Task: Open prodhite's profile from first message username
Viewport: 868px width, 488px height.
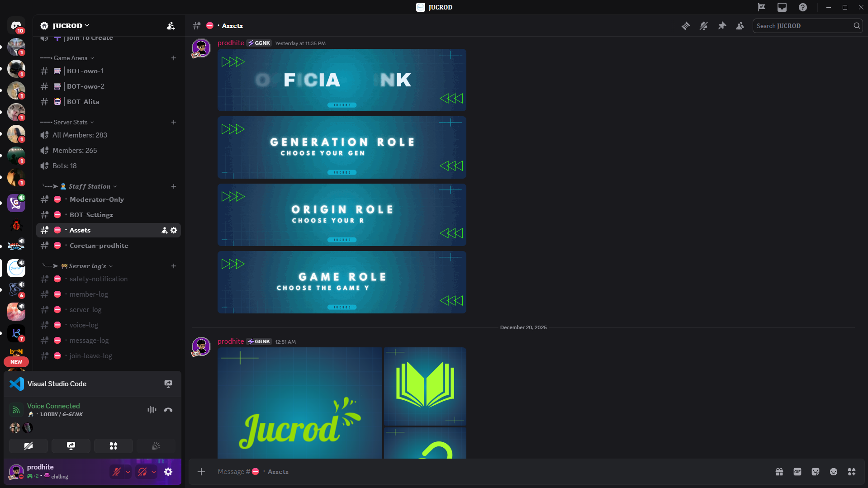Action: pyautogui.click(x=231, y=43)
